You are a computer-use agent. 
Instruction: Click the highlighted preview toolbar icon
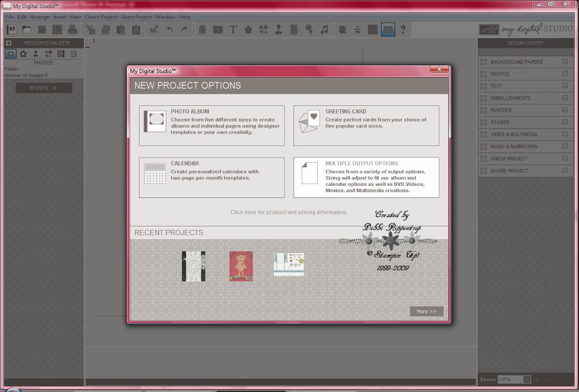[x=388, y=30]
